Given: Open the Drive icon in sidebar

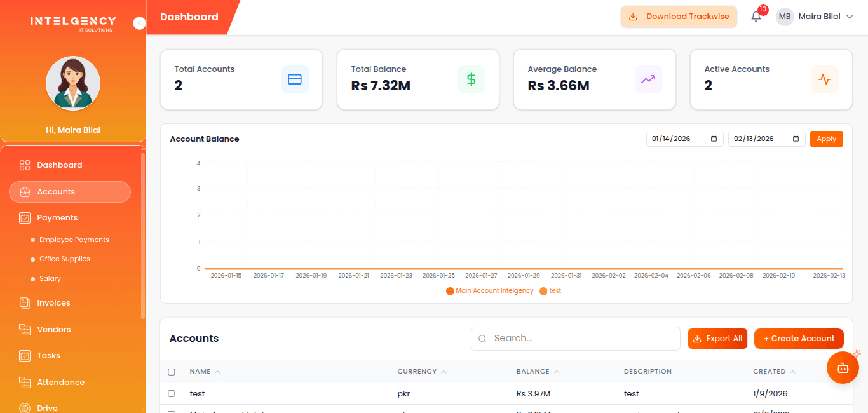Looking at the screenshot, I should (24, 407).
